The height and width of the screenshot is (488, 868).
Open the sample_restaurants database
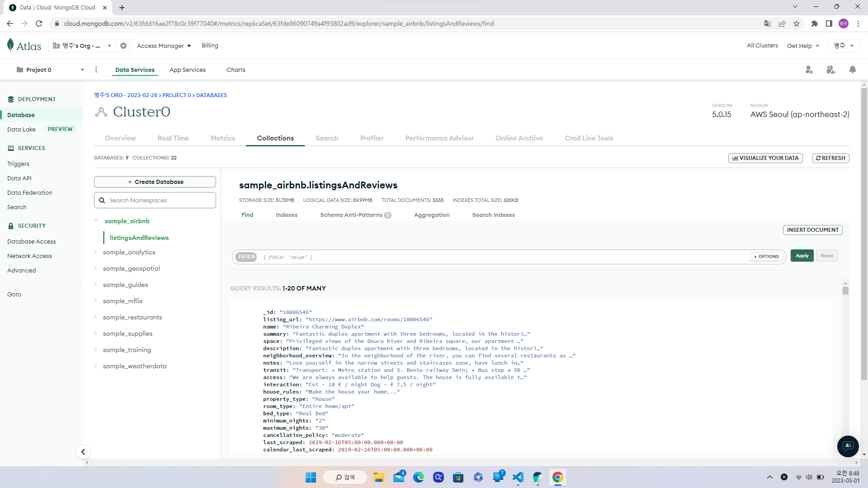[x=132, y=317]
